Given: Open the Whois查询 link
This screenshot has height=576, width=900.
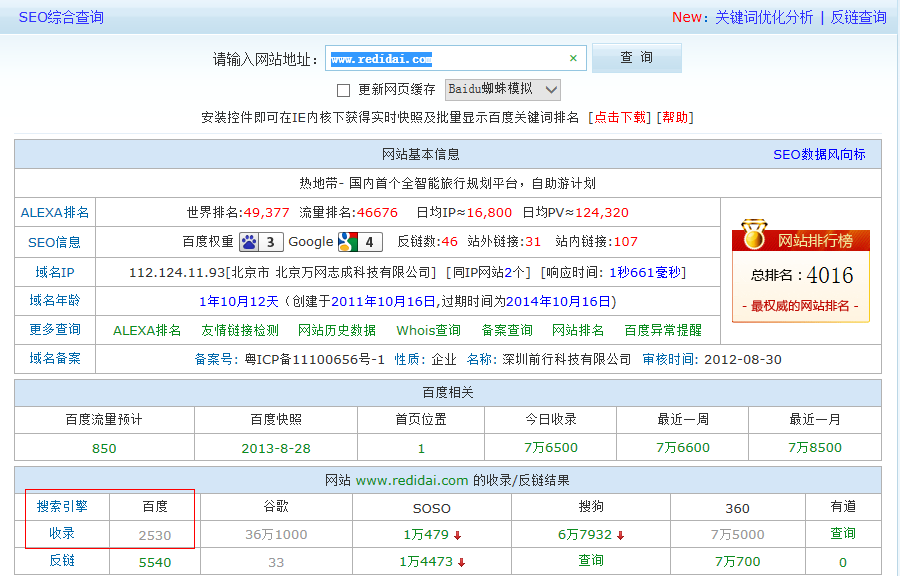Looking at the screenshot, I should 428,330.
